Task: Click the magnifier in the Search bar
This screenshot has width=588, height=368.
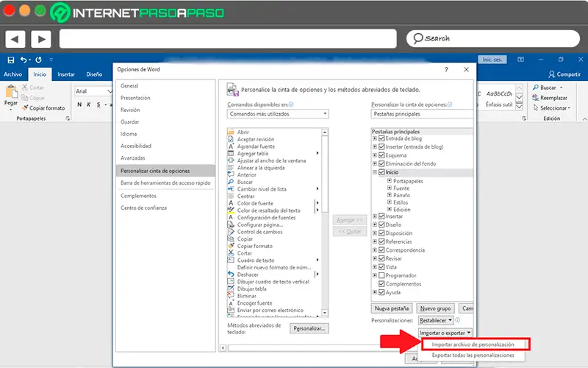Action: (x=417, y=38)
